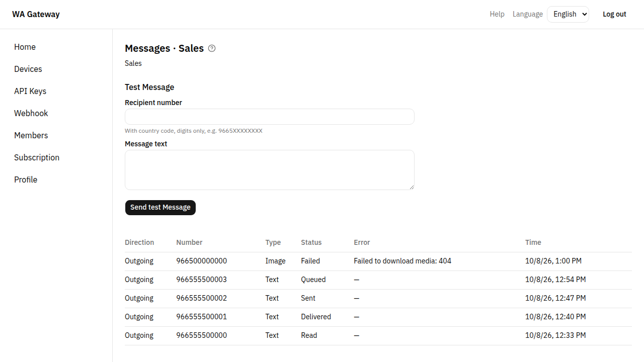Click the Status column header
Viewport: 644px width, 362px height.
pyautogui.click(x=311, y=242)
